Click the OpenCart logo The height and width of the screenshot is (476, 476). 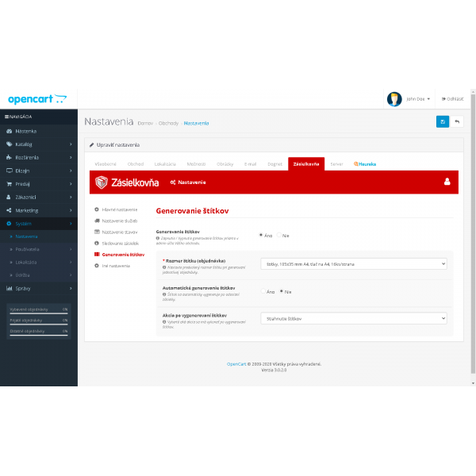point(37,99)
